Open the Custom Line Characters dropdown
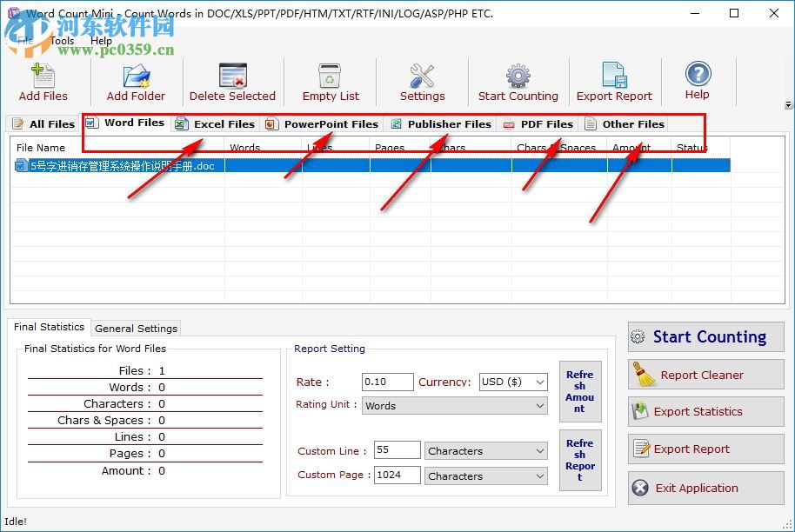This screenshot has height=532, width=795. point(485,451)
